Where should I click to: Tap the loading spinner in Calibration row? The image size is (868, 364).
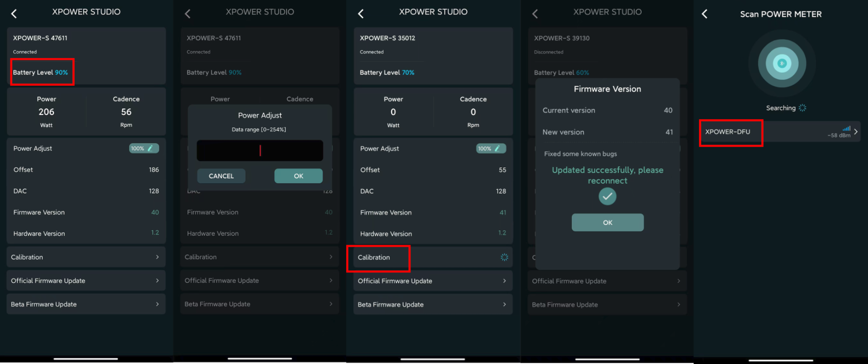click(504, 258)
